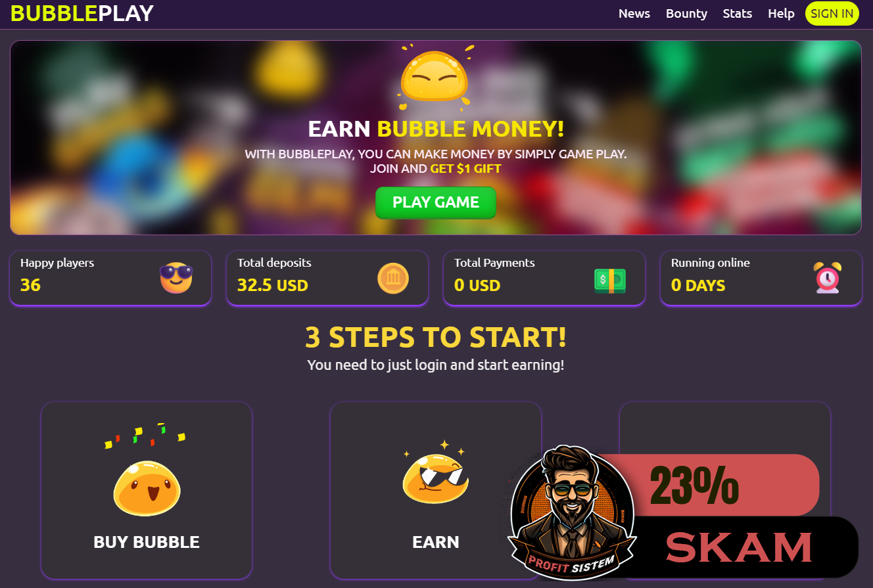Click the red alarm clock icon
Viewport: 873px width, 588px height.
(x=827, y=277)
